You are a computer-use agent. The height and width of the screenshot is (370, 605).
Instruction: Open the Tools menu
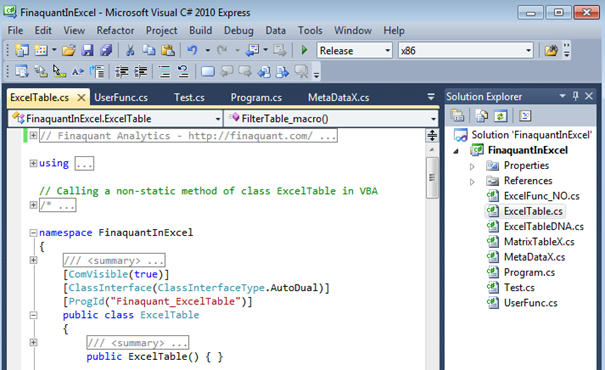click(310, 30)
